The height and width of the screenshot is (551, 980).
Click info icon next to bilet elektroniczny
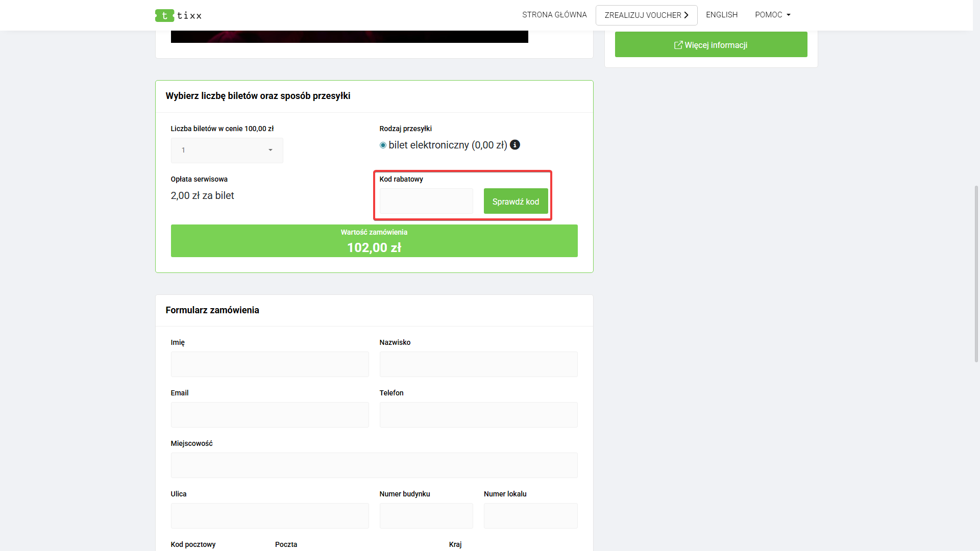pyautogui.click(x=515, y=145)
